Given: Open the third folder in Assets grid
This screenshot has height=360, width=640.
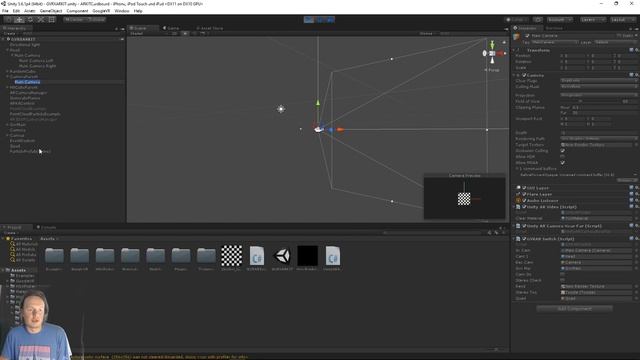Looking at the screenshot, I should pyautogui.click(x=105, y=256).
